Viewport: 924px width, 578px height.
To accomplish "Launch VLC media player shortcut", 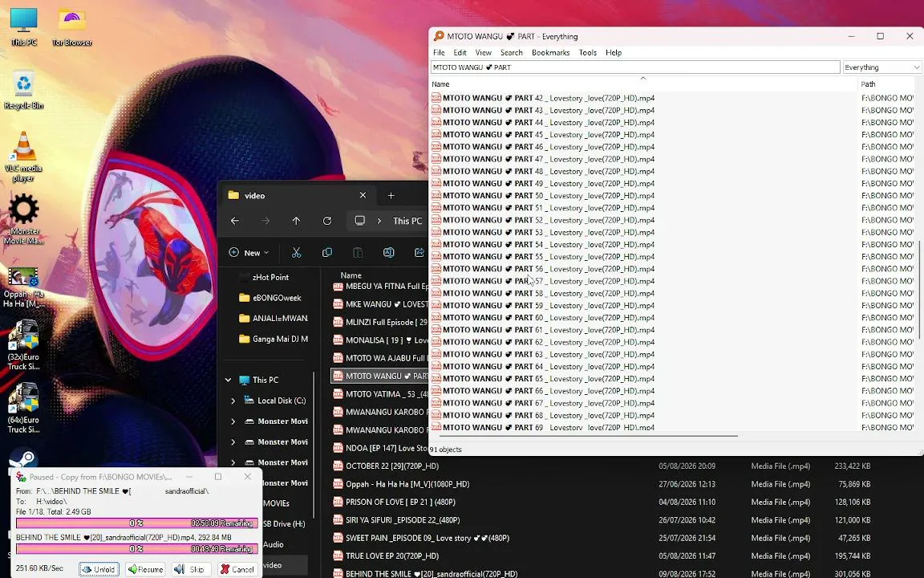I will pos(23,157).
